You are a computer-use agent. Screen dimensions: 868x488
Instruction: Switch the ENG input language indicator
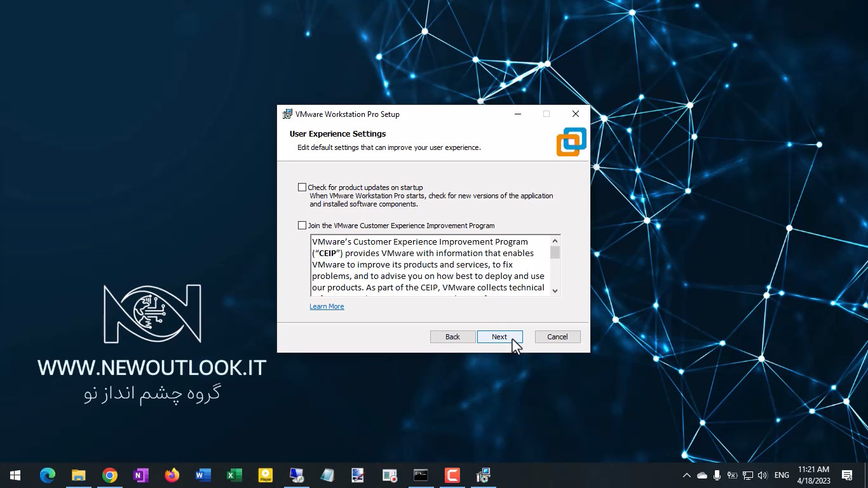coord(782,475)
